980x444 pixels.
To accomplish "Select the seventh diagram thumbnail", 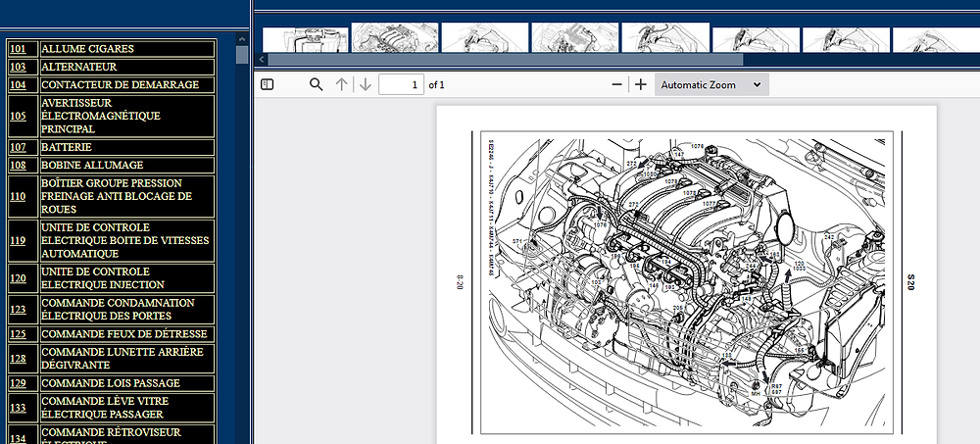I will [x=847, y=39].
